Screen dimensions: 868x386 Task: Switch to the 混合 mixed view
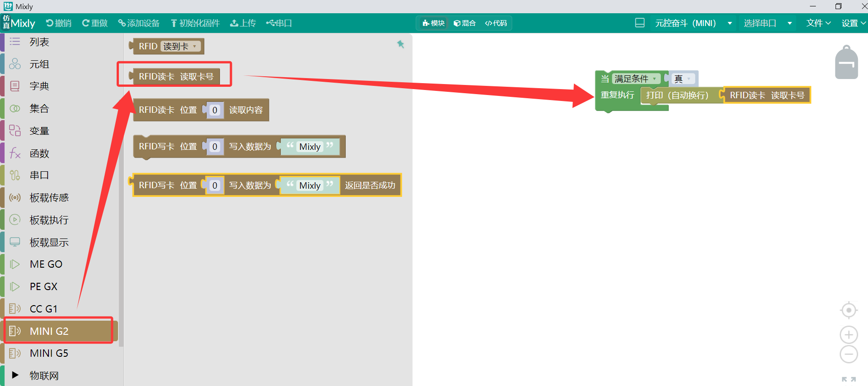(465, 23)
